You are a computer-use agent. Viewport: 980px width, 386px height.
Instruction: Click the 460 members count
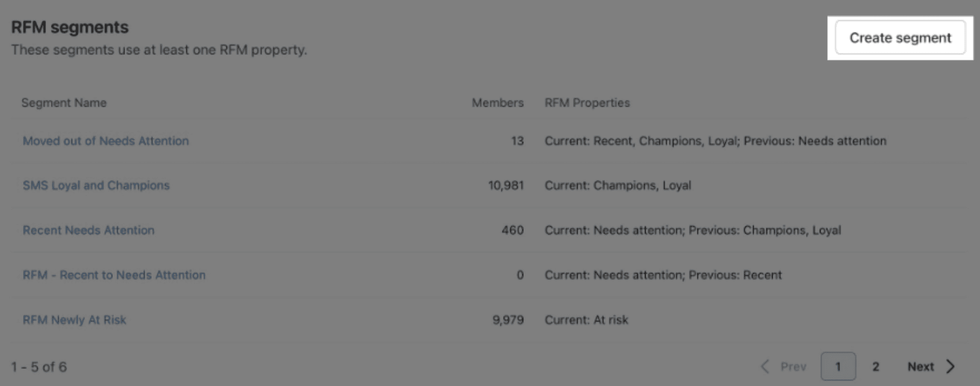tap(513, 230)
